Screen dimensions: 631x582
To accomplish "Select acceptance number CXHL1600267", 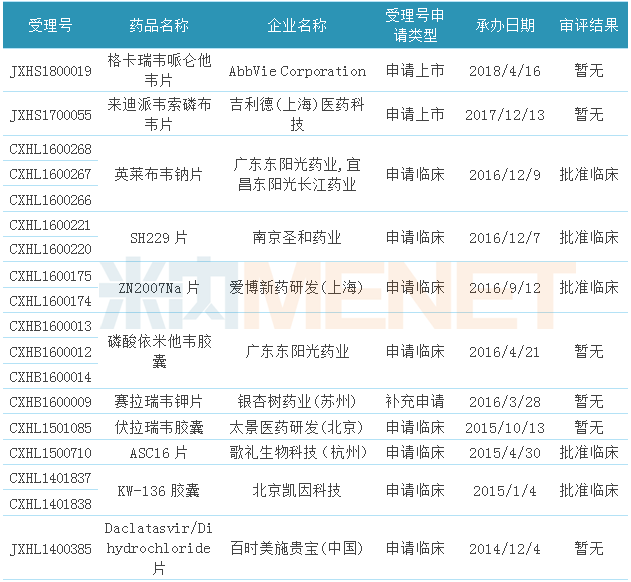I will click(50, 174).
